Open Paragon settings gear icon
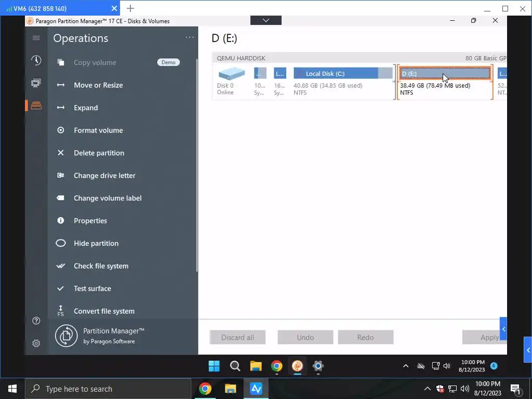The image size is (532, 399). coord(36,343)
